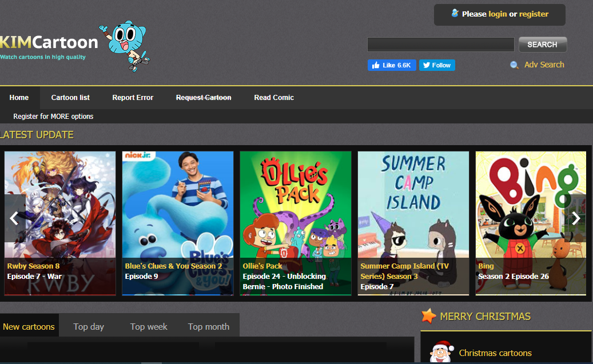593x364 pixels.
Task: Click Register for MORE options link
Action: 53,117
